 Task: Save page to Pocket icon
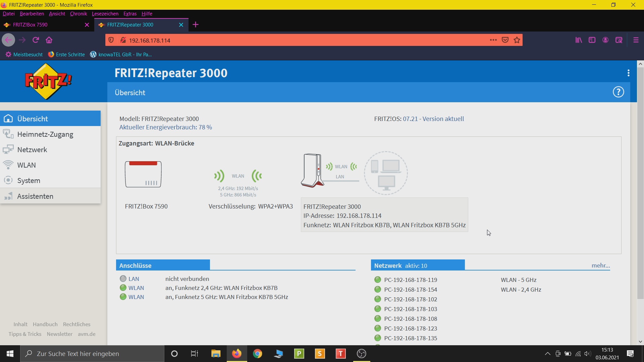505,40
